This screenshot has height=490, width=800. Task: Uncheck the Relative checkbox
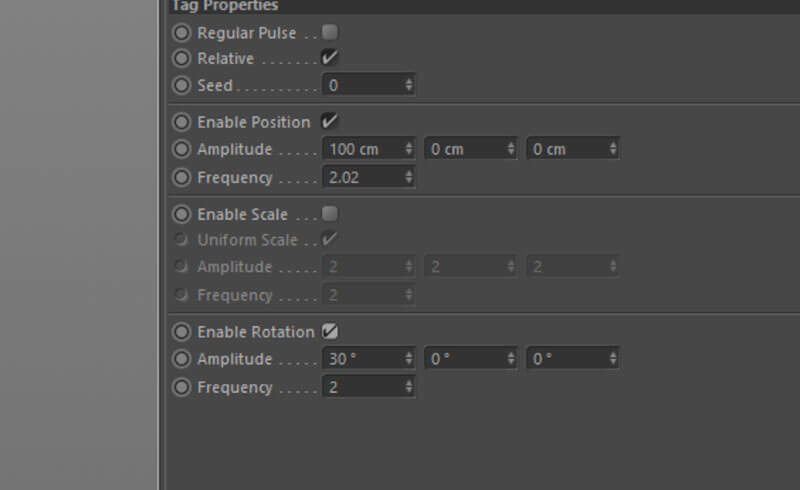click(x=330, y=58)
